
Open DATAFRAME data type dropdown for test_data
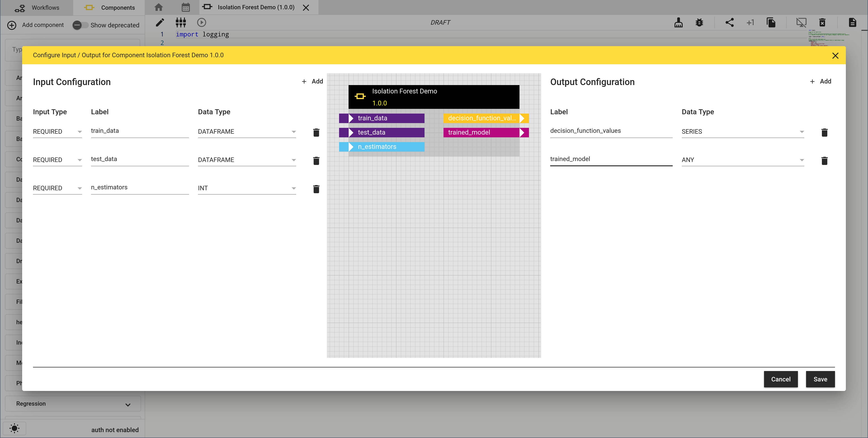pos(247,160)
